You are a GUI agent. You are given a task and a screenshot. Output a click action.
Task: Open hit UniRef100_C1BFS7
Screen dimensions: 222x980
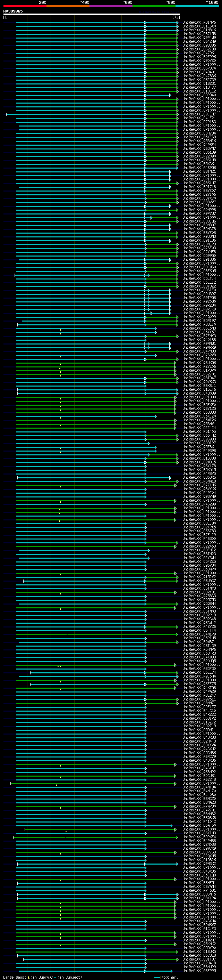(x=199, y=88)
